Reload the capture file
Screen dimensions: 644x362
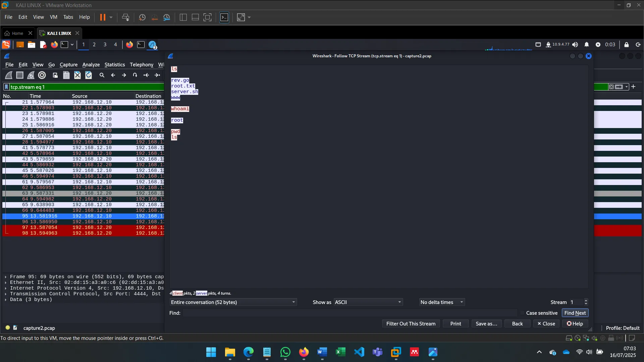point(89,75)
